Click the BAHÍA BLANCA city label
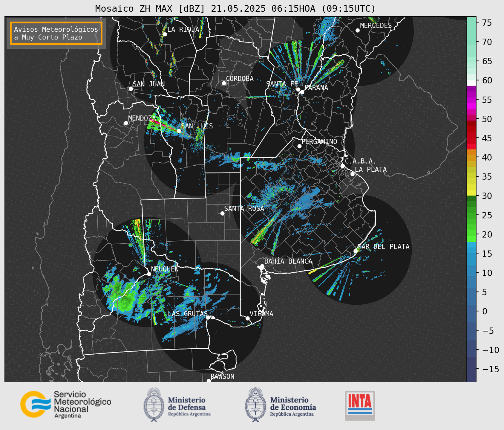The width and height of the screenshot is (504, 430). pos(288,261)
